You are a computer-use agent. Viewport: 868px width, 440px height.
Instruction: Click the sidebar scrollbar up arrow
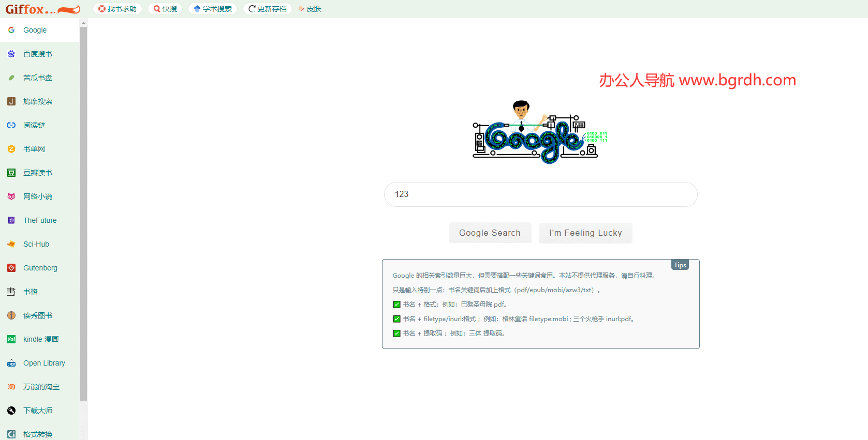coord(84,23)
